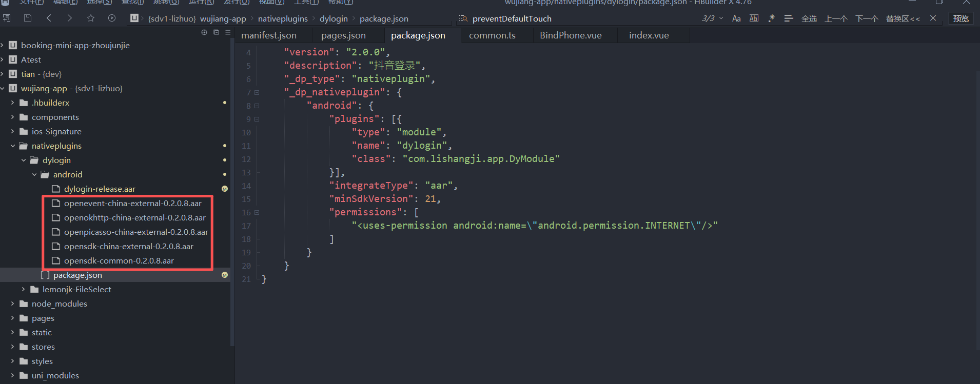Switch to the manifest.json tab
This screenshot has width=980, height=384.
click(x=269, y=35)
